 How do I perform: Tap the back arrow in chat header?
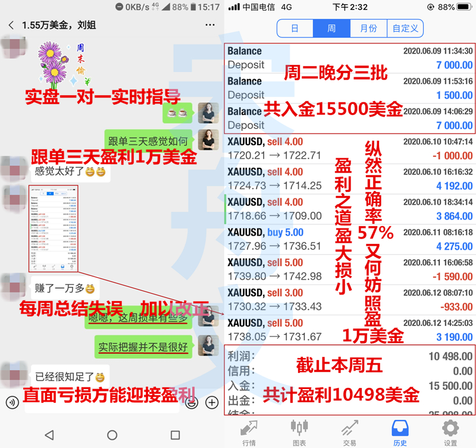(11, 25)
